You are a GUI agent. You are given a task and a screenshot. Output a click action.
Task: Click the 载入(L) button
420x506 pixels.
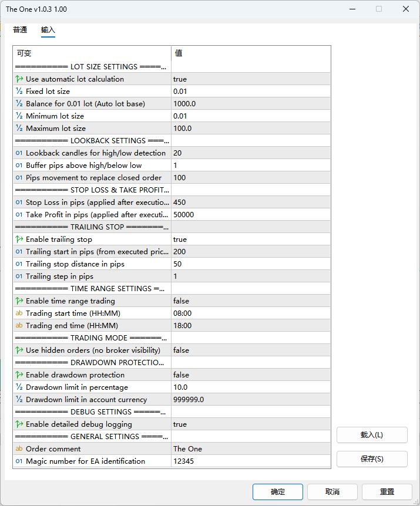[372, 435]
